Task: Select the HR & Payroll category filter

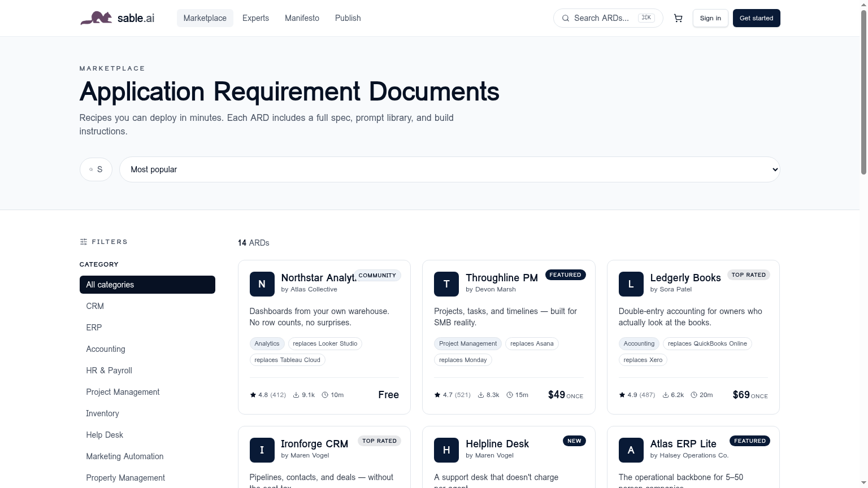Action: point(109,371)
